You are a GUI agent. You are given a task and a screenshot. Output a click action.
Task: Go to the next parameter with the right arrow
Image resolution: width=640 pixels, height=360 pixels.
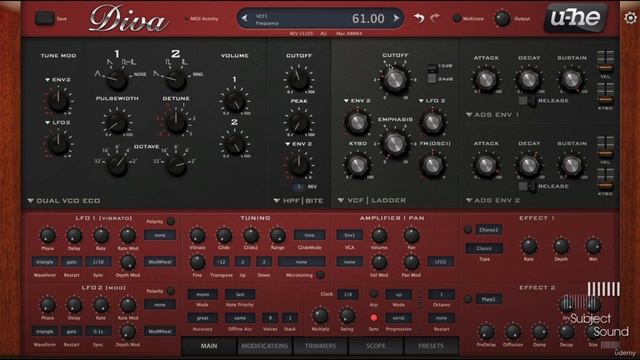click(x=396, y=18)
